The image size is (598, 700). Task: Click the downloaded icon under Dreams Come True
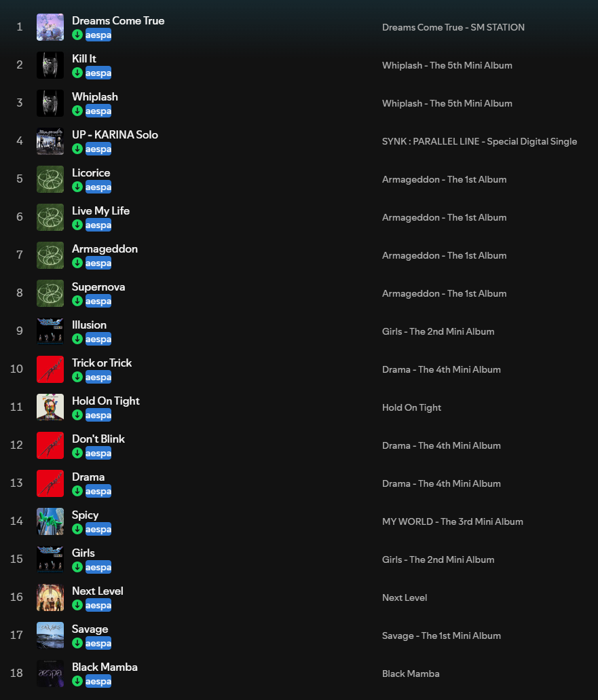77,35
